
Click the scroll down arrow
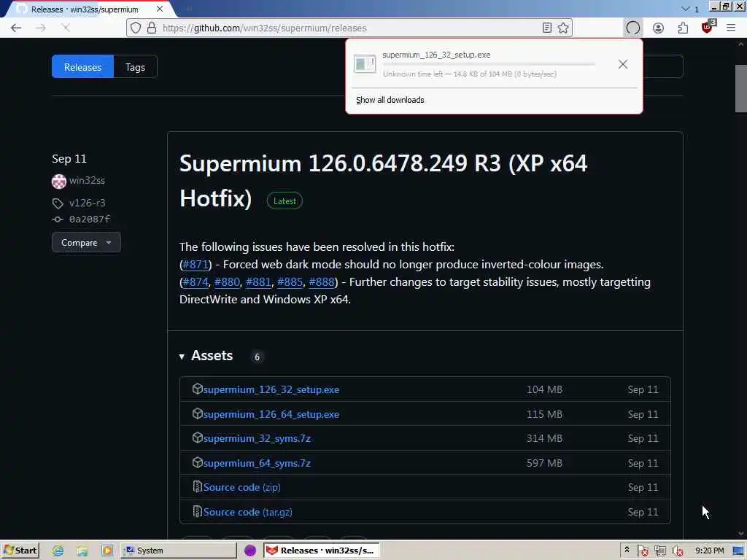point(741,534)
